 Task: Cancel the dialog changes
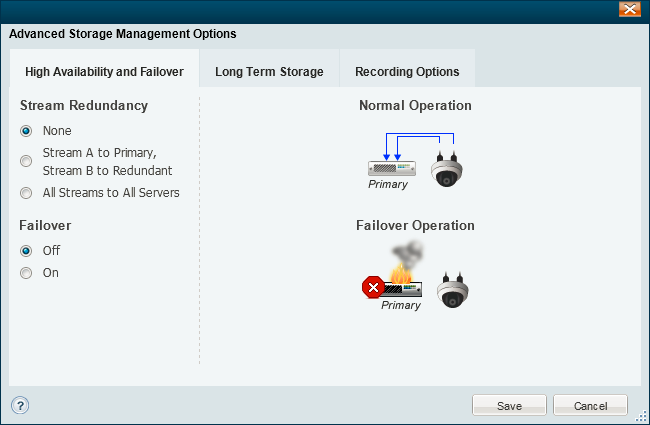590,405
